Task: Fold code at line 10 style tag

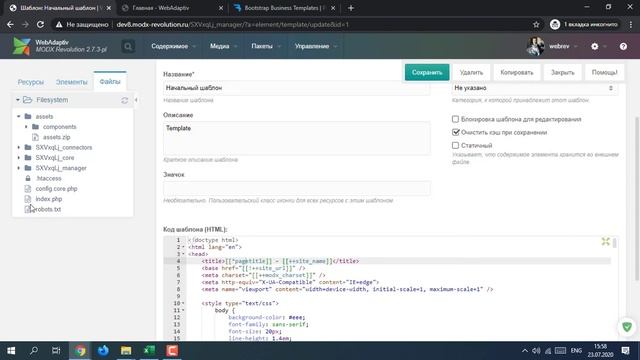Action: 183,303
